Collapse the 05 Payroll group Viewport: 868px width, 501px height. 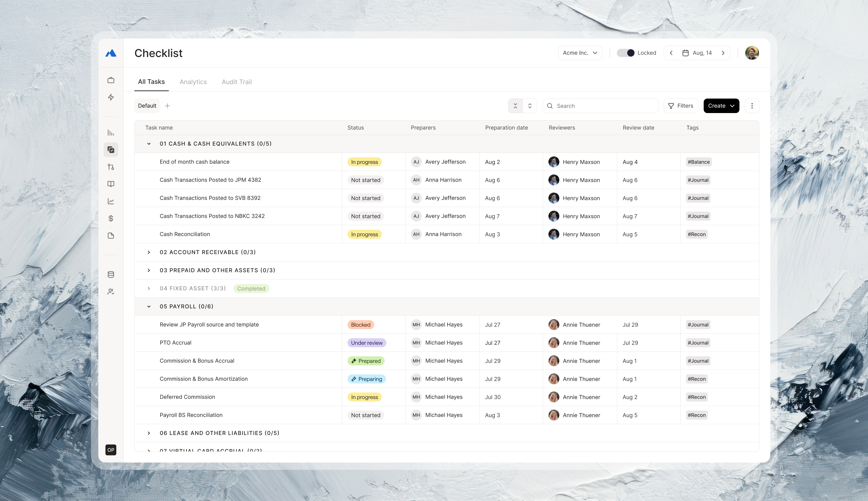coord(149,307)
